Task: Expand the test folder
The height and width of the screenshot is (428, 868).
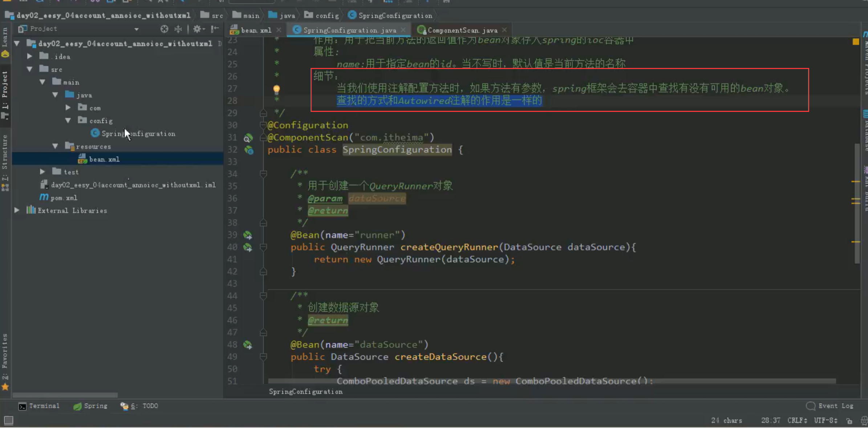Action: tap(42, 172)
